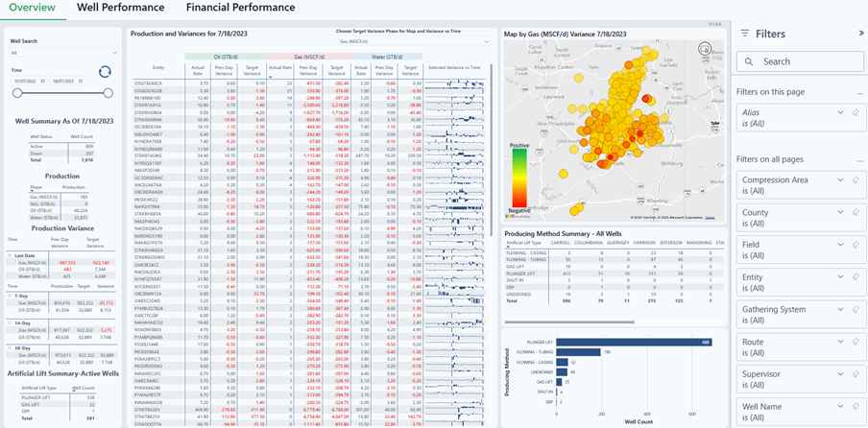Click the Well Status column header
This screenshot has width=868, height=428.
[x=41, y=135]
